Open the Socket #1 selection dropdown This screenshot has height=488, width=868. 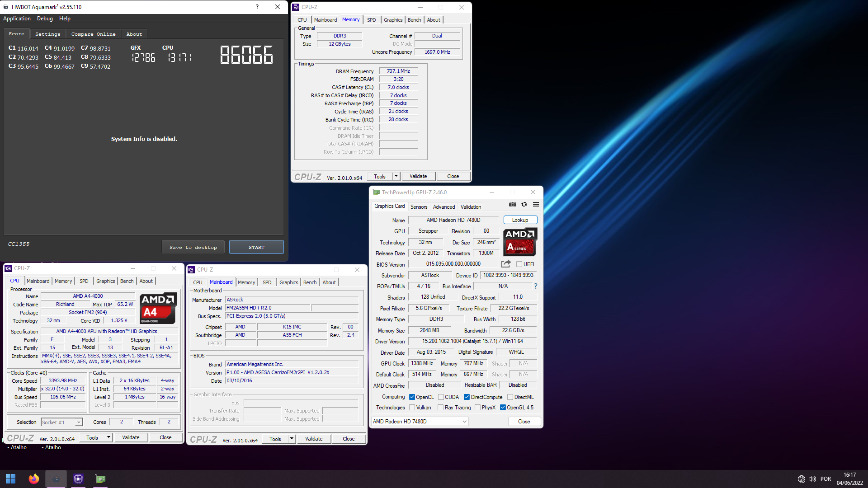(62, 422)
